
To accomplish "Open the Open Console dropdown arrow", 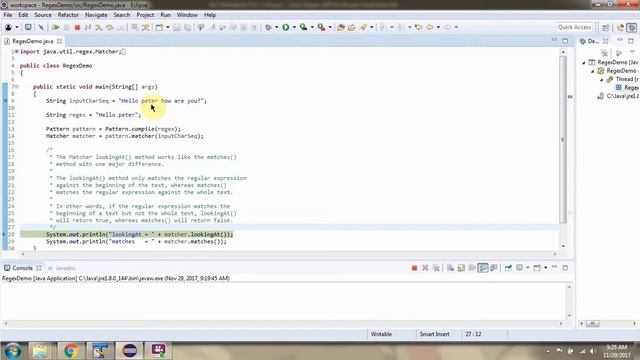I will (x=545, y=268).
